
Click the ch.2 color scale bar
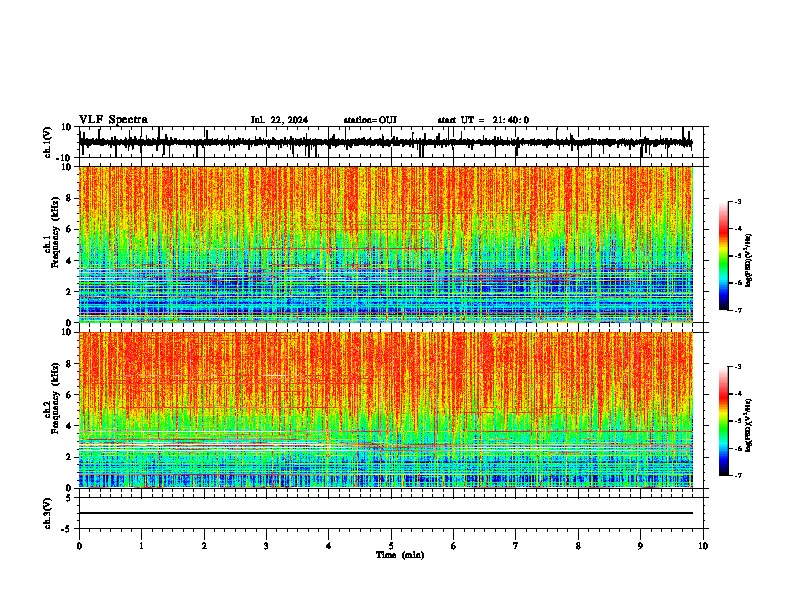point(724,421)
